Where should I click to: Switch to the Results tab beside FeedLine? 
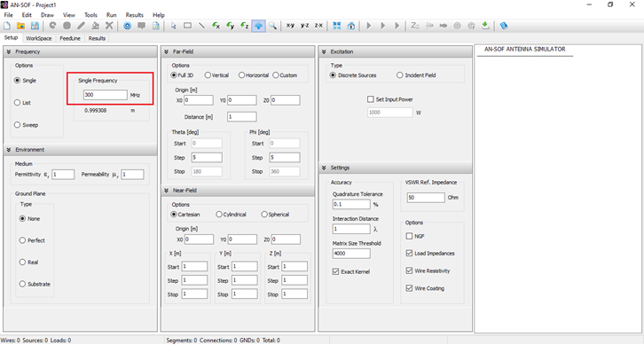[97, 38]
